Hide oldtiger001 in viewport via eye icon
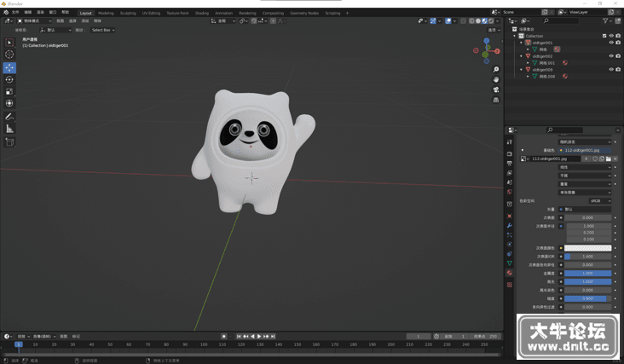Image resolution: width=624 pixels, height=364 pixels. [x=611, y=43]
